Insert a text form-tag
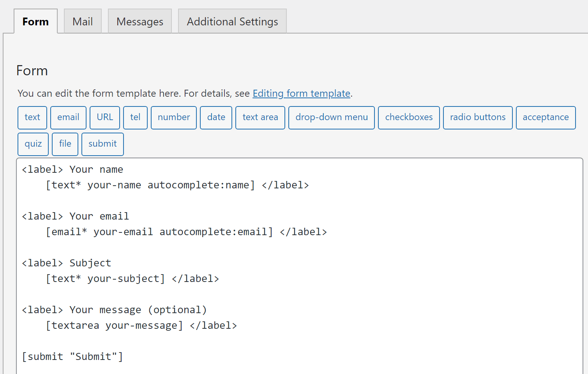The image size is (588, 374). [x=32, y=117]
